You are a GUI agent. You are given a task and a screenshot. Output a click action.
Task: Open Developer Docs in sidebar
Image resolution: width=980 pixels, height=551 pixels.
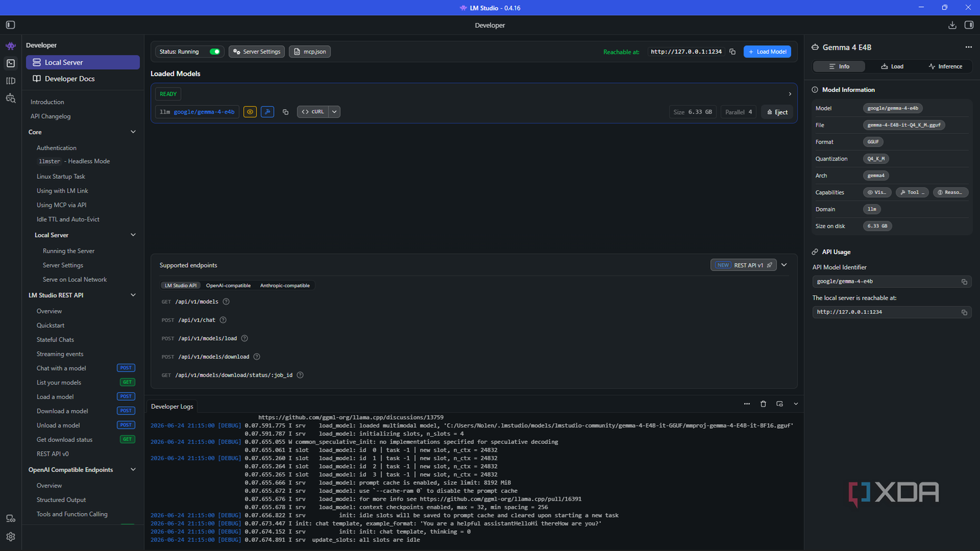pos(83,79)
